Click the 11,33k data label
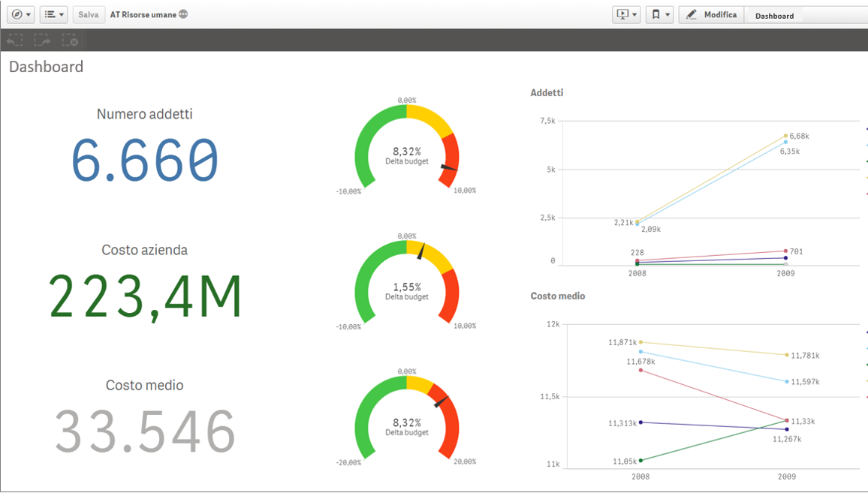 pyautogui.click(x=803, y=422)
